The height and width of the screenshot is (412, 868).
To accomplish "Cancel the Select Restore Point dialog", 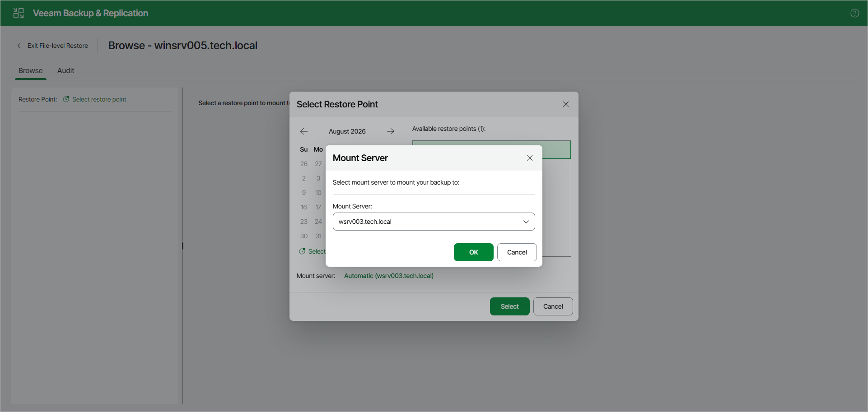I will 553,306.
